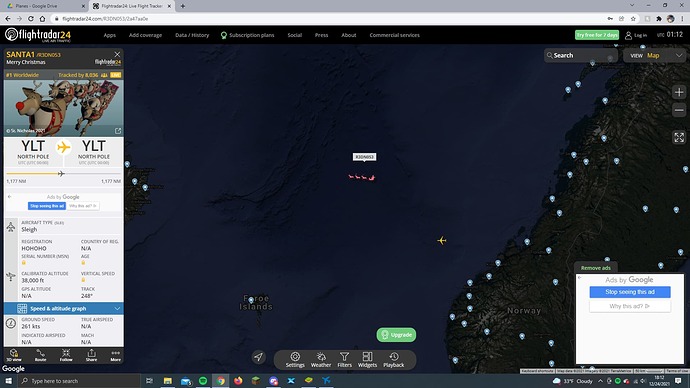Expand the Speed & altitude graph section
Image resolution: width=690 pixels, height=388 pixels.
point(64,308)
